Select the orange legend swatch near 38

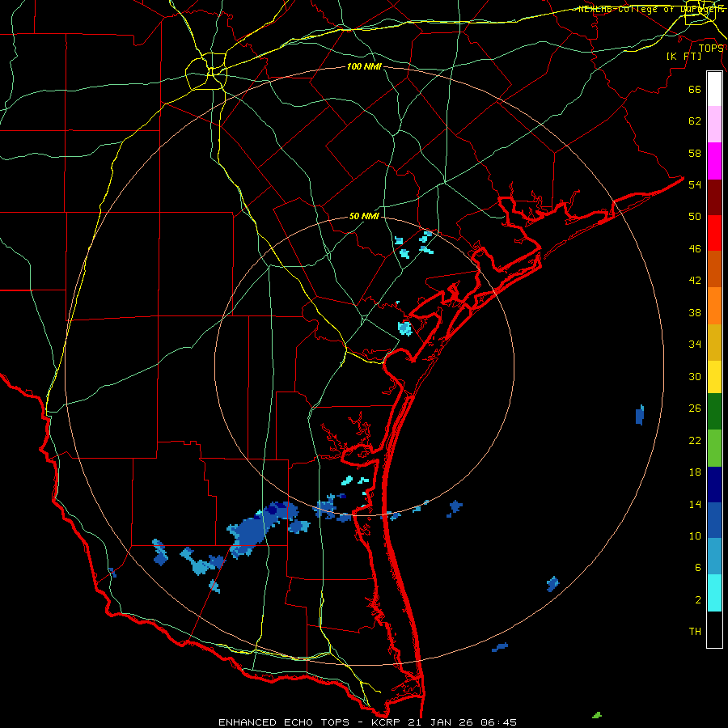714,306
